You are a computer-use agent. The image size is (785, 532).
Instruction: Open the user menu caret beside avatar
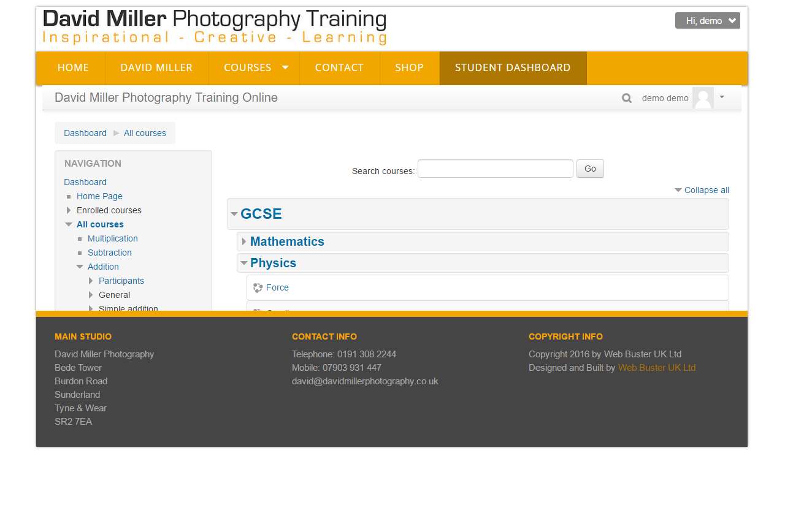[722, 97]
